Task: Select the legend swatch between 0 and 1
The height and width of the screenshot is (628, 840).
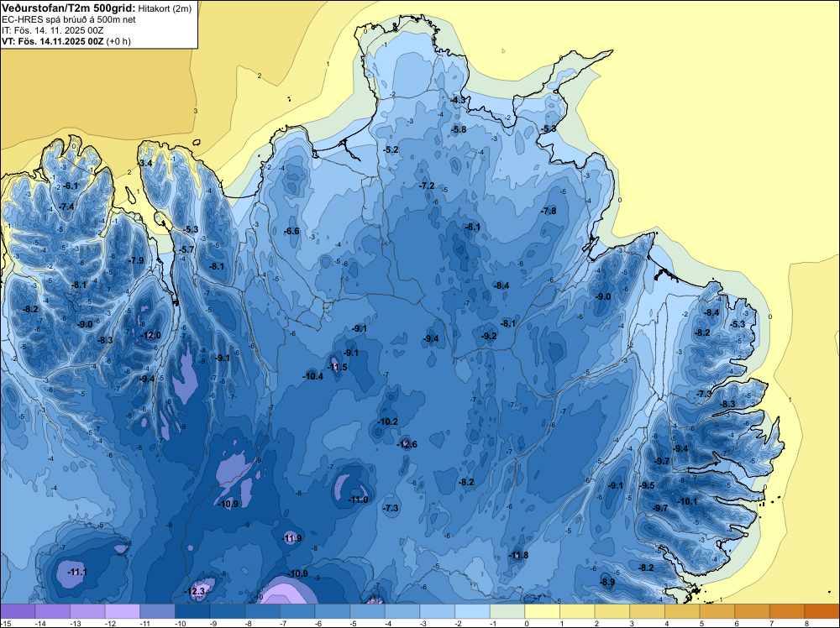Action: coord(543,611)
